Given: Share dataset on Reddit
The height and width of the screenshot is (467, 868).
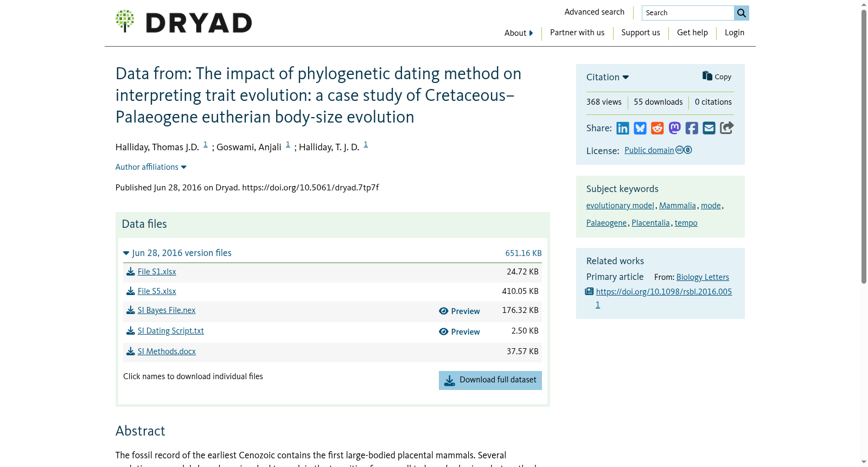Looking at the screenshot, I should coord(658,128).
